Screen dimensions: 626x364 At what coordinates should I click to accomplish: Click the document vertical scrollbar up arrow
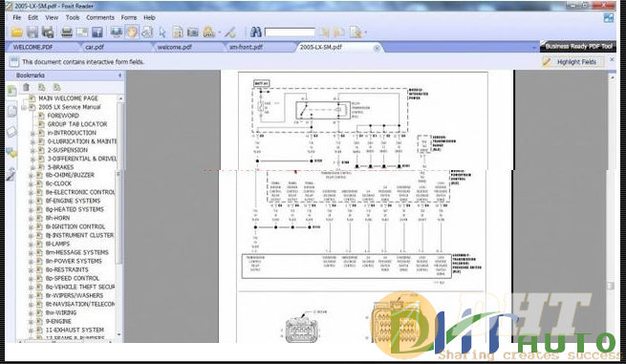[613, 77]
